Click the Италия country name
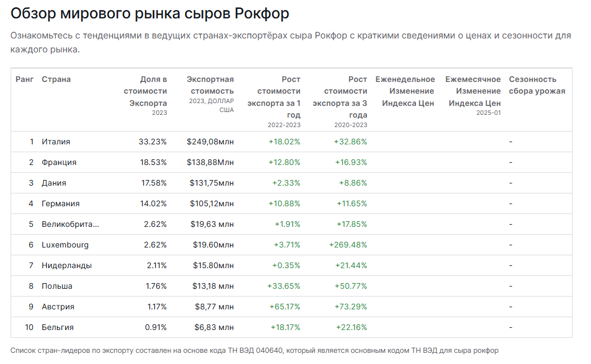This screenshot has height=364, width=591. point(56,142)
